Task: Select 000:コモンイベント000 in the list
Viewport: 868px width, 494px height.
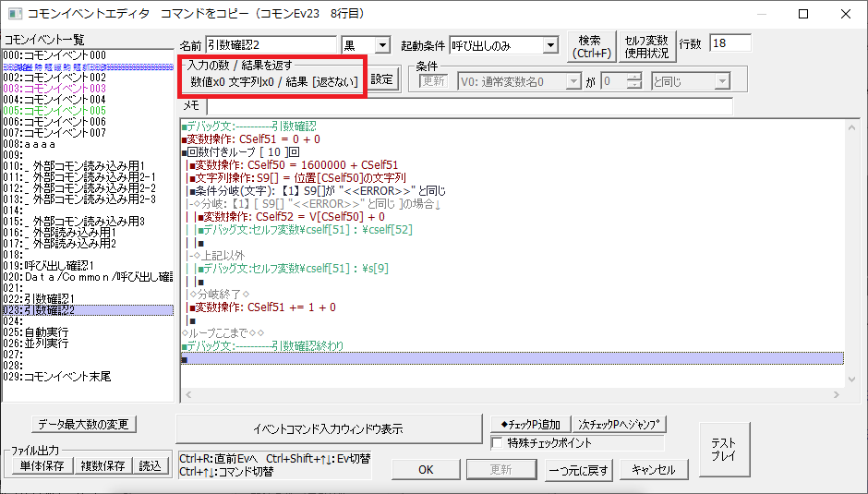Action: pos(88,55)
